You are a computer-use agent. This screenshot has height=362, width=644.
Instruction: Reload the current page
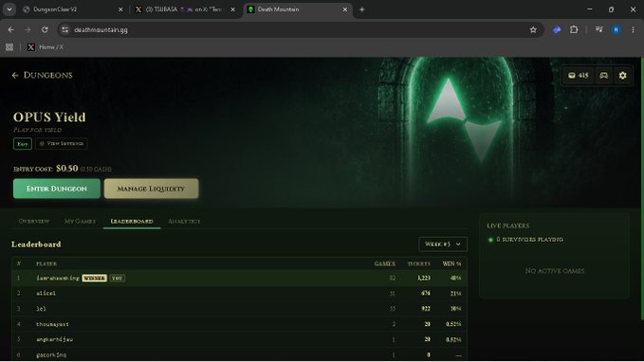pos(45,29)
